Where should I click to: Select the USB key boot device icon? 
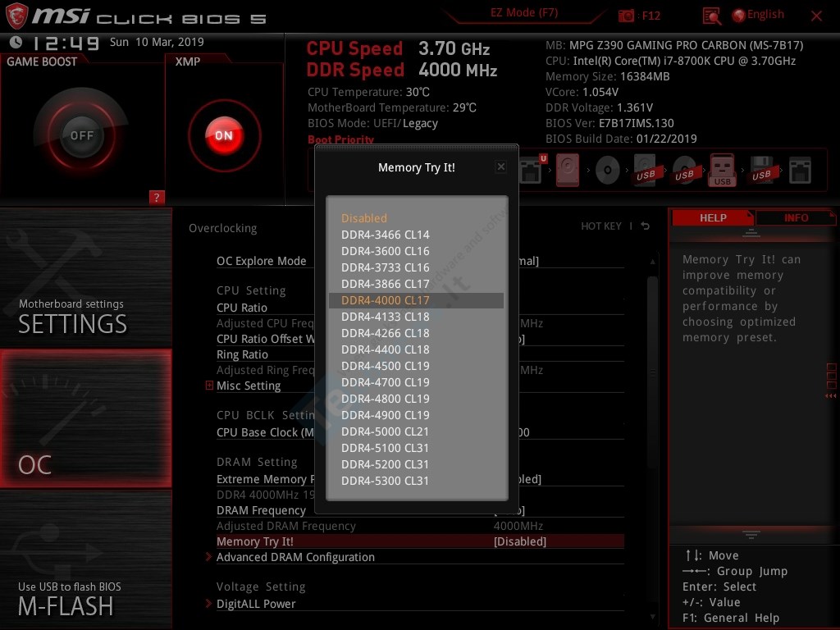723,171
